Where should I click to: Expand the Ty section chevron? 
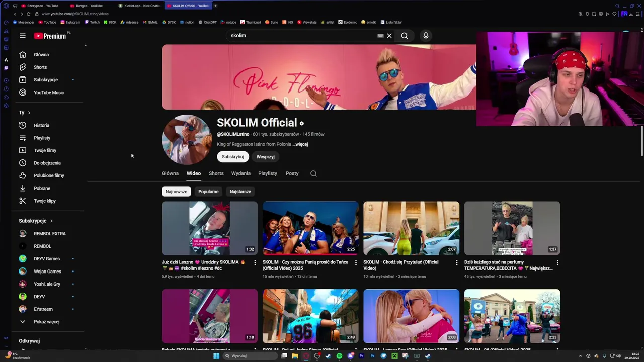29,113
